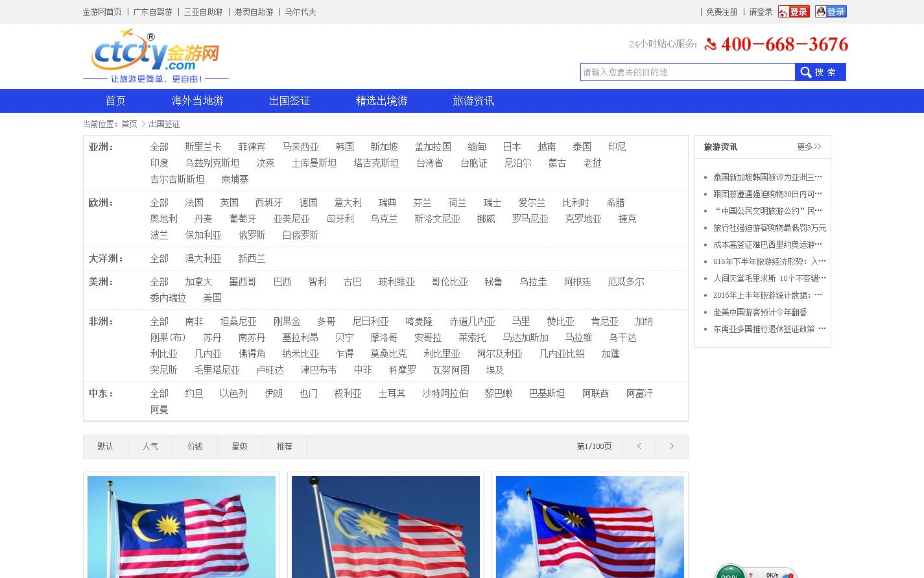
Task: Click the left pagination chevron
Action: tap(639, 446)
